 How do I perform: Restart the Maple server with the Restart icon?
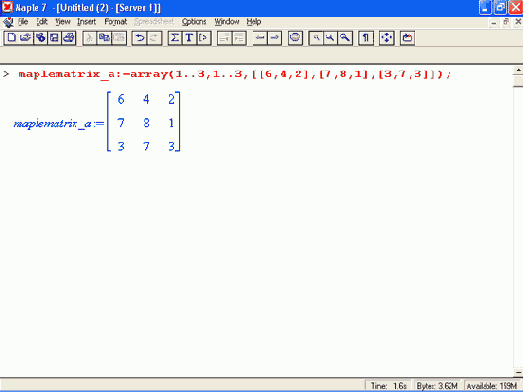coord(407,38)
